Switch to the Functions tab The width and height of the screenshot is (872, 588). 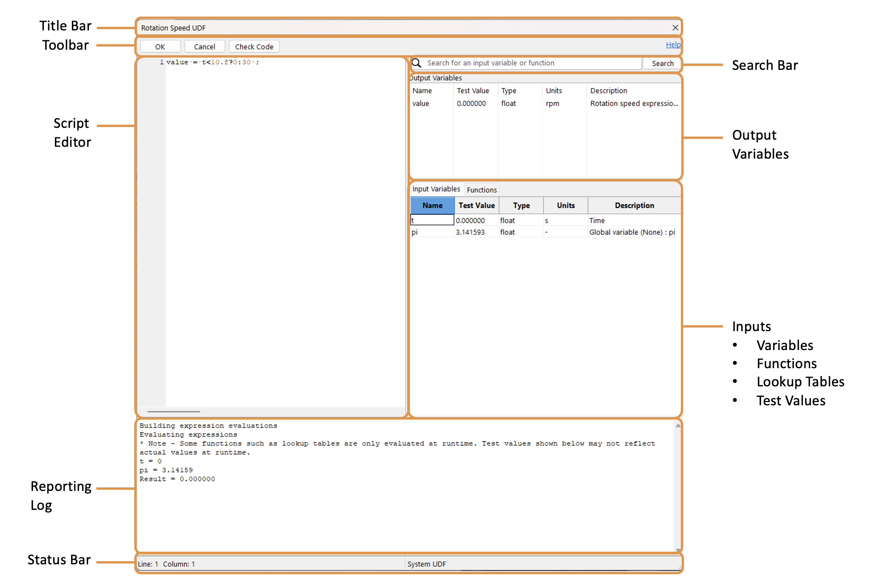click(x=481, y=190)
